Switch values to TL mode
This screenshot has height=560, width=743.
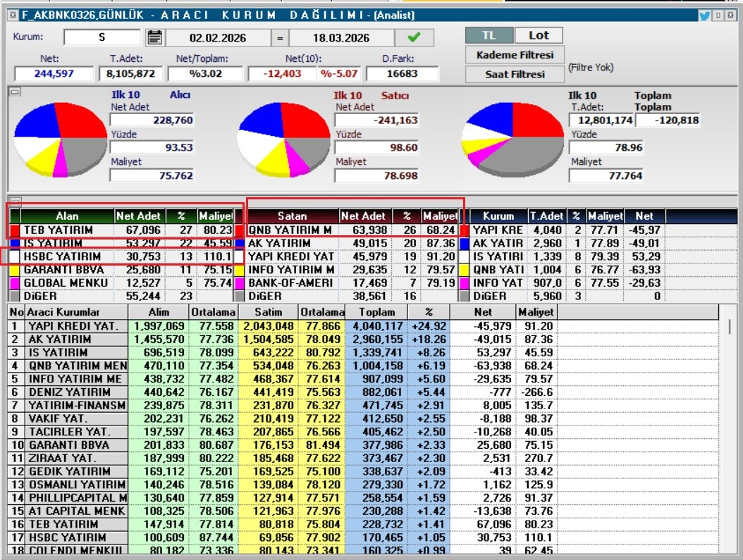pyautogui.click(x=488, y=35)
